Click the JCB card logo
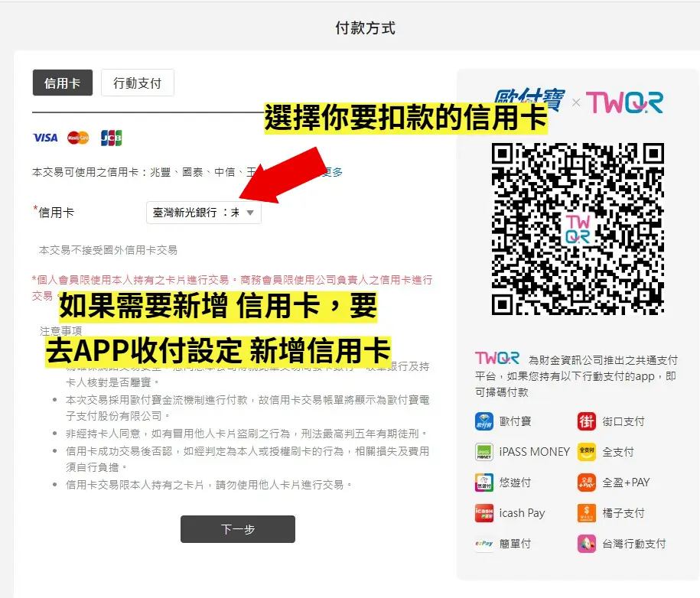 tap(111, 138)
